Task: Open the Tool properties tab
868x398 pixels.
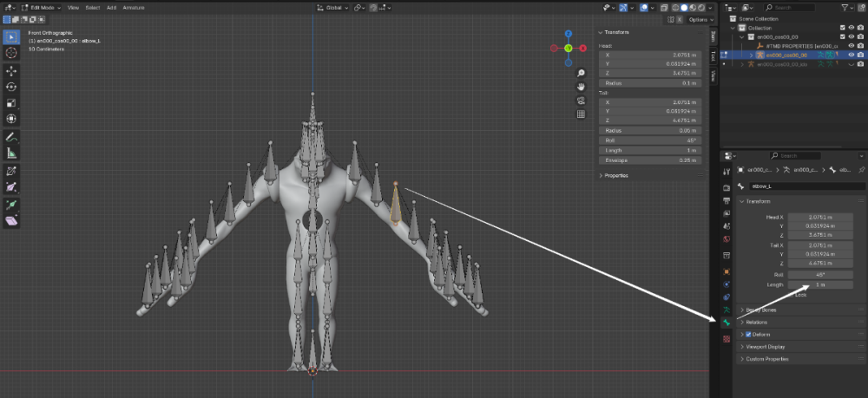Action: [x=727, y=172]
